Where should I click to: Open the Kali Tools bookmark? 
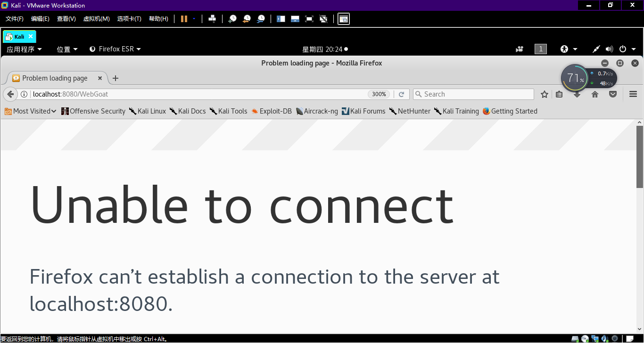coord(229,111)
